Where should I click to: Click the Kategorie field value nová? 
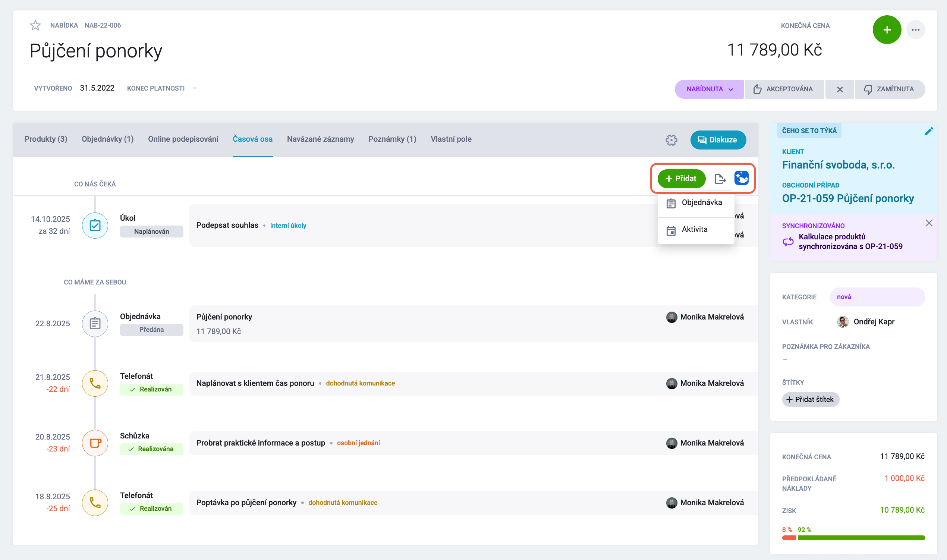coord(877,297)
